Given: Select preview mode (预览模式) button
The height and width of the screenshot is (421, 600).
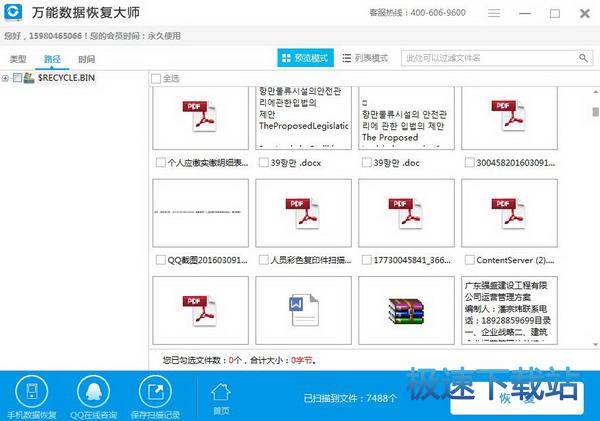Looking at the screenshot, I should 305,58.
